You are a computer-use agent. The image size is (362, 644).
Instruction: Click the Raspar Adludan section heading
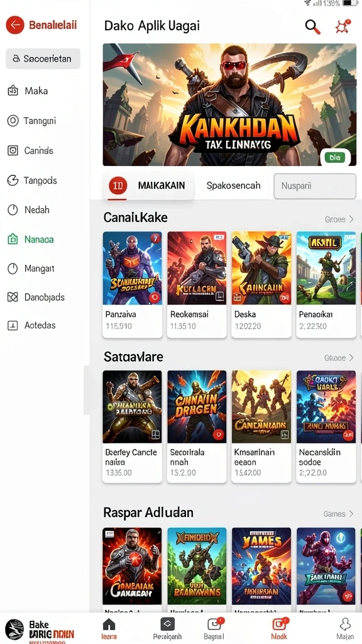coord(148,513)
